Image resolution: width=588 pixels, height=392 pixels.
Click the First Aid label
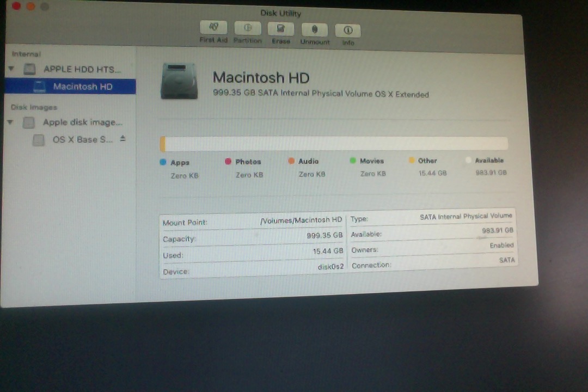point(213,40)
